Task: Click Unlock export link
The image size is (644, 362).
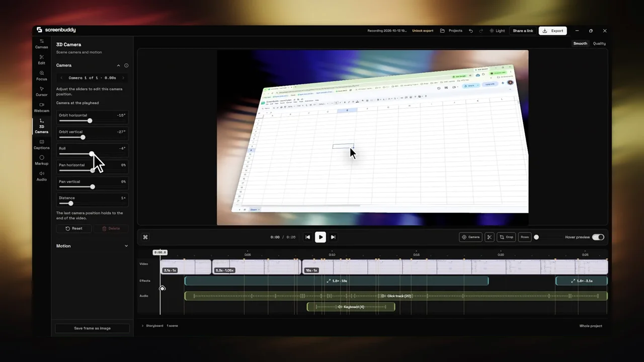Action: [x=423, y=31]
